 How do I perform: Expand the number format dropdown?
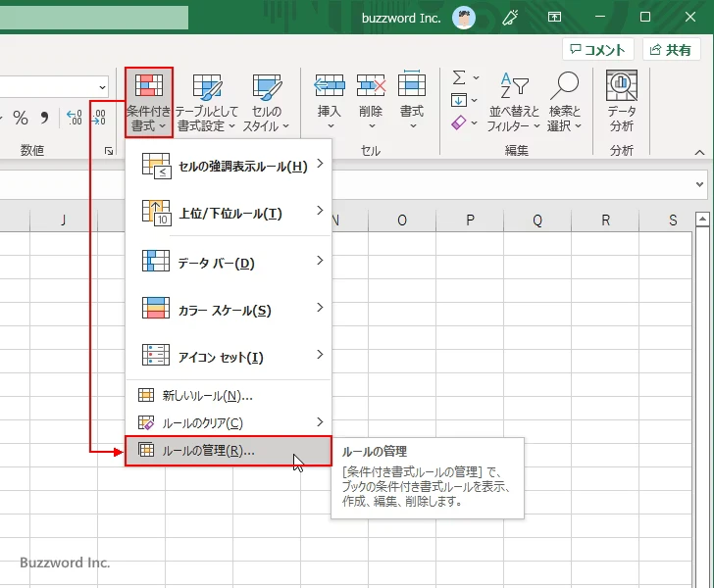pyautogui.click(x=102, y=86)
